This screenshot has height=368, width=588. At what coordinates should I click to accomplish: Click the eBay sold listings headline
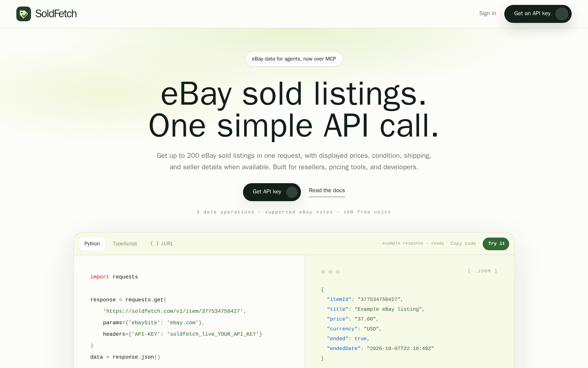click(x=294, y=110)
